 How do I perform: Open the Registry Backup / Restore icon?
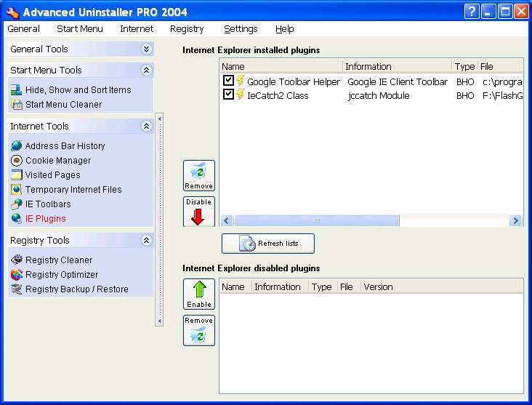pyautogui.click(x=17, y=289)
